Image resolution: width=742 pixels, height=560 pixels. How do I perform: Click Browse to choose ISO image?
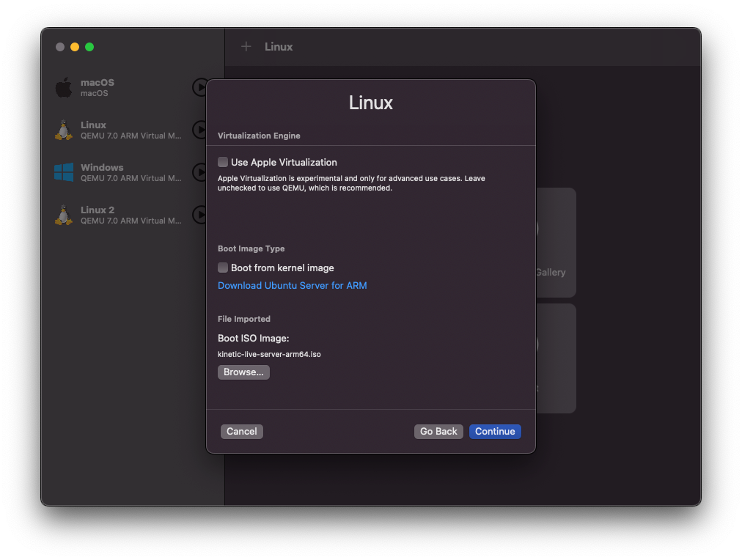[243, 372]
